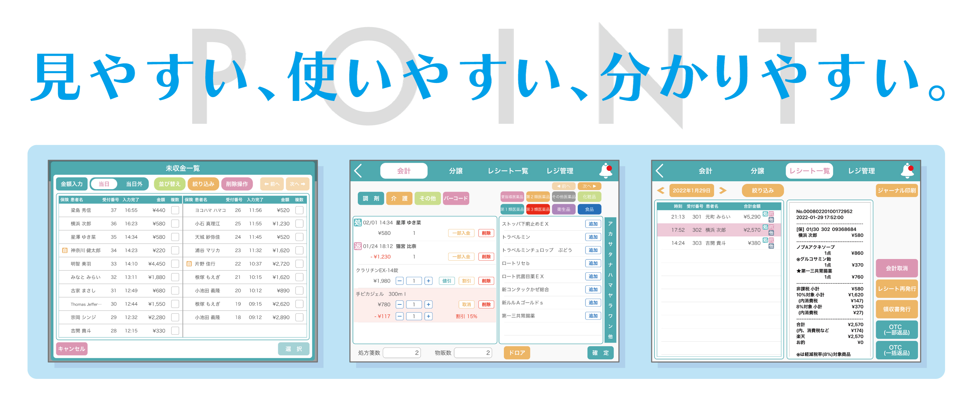Click the note icon beside 神奈川 健太郎

pyautogui.click(x=65, y=250)
